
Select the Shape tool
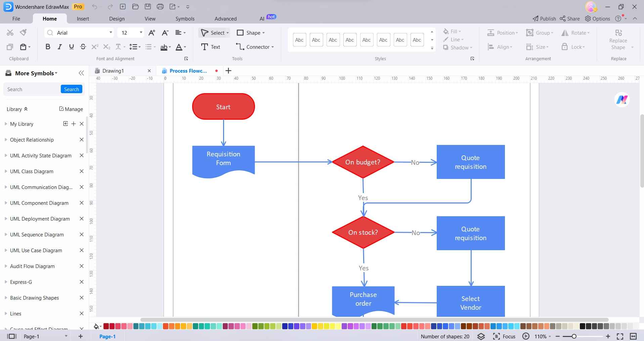point(251,33)
